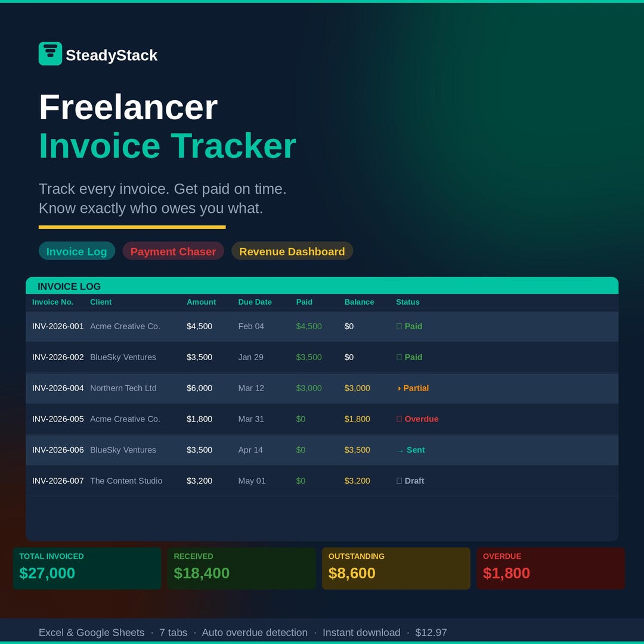Select the Revenue Dashboard pill
Screen dimensions: 644x644
click(292, 251)
